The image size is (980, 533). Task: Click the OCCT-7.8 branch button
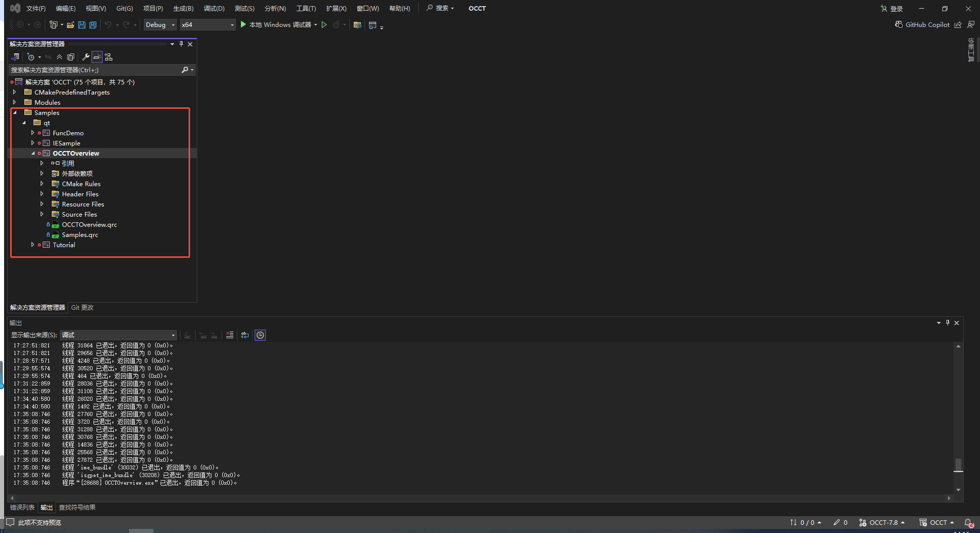(x=882, y=522)
